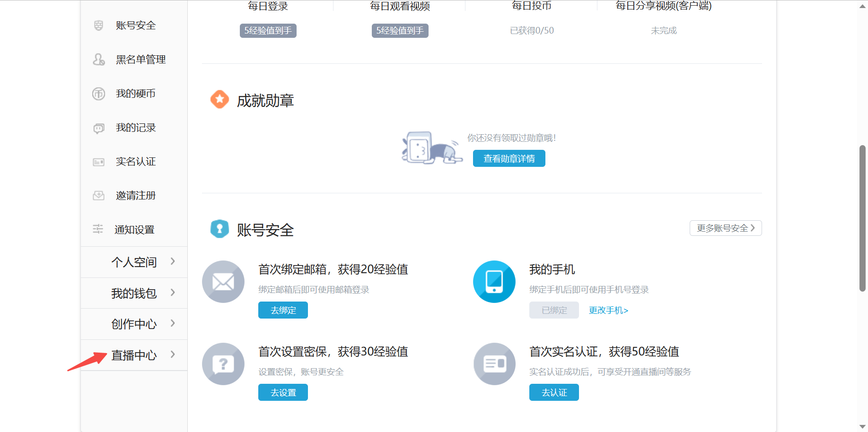Viewport: 868px width, 432px height.
Task: Click 去认证 to start real-name verification
Action: point(553,392)
